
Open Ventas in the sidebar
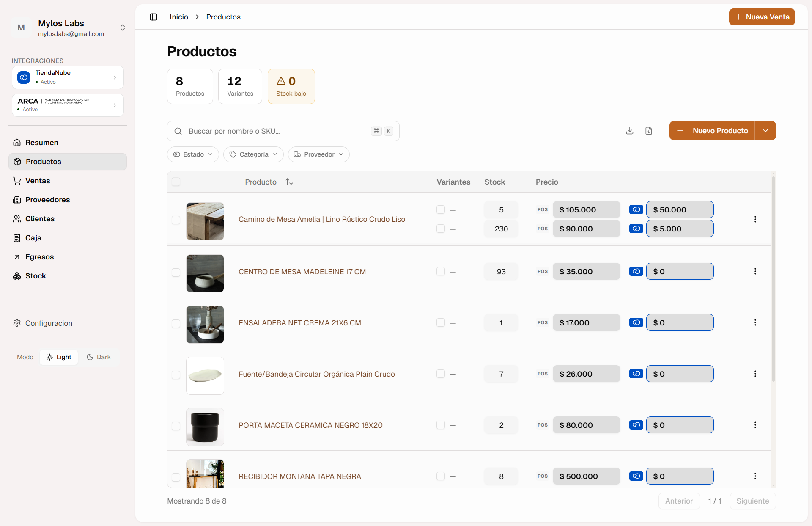(x=68, y=181)
